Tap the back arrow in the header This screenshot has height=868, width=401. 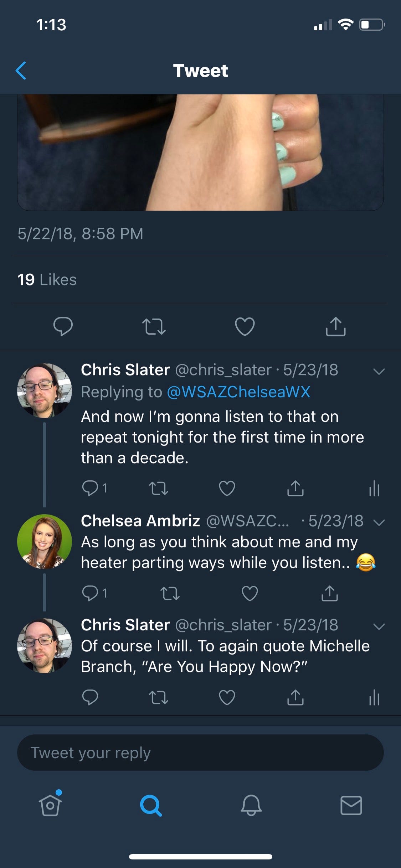coord(21,71)
